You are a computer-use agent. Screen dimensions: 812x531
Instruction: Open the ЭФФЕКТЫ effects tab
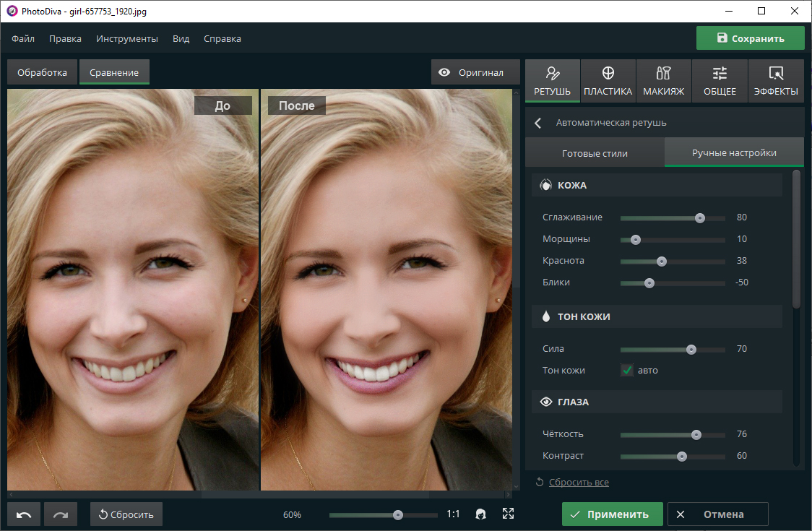point(776,81)
